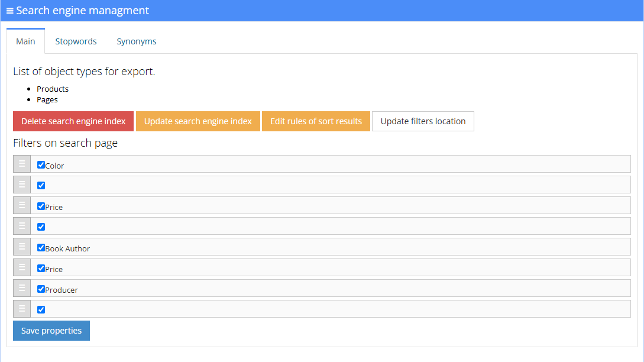This screenshot has height=362, width=644.
Task: Toggle Price checkbox located above Book Author
Action: [x=41, y=206]
